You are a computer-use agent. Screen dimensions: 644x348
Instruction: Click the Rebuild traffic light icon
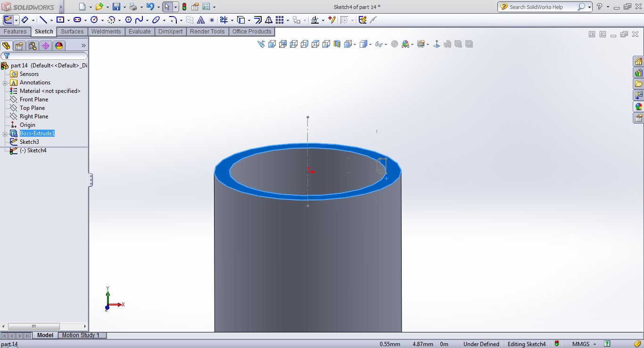click(x=184, y=7)
